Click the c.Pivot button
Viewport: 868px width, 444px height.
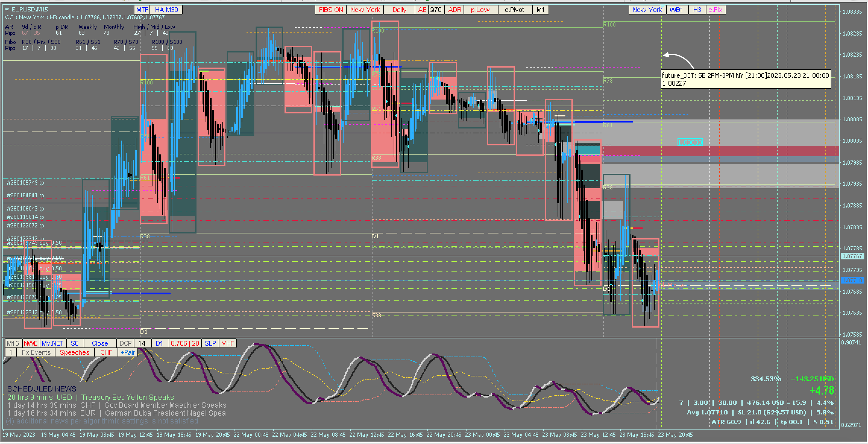pyautogui.click(x=514, y=10)
